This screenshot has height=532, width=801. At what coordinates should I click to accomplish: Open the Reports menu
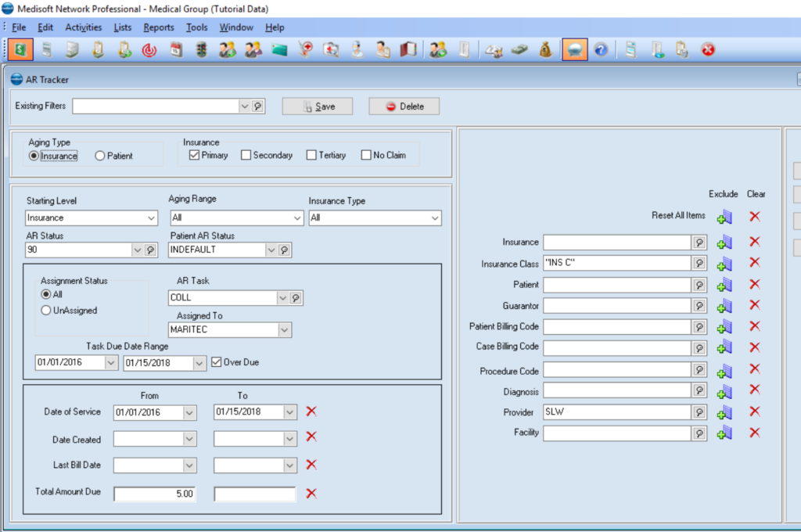158,27
